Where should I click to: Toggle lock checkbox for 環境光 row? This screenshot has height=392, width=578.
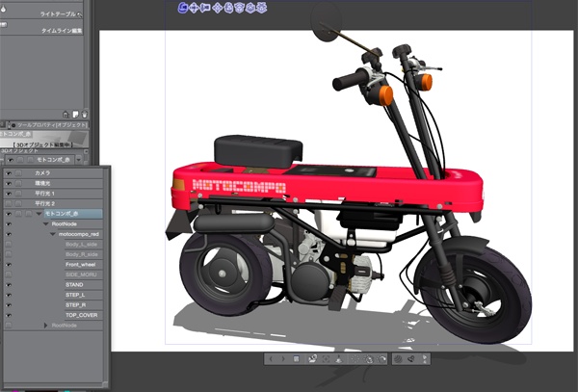[18, 183]
